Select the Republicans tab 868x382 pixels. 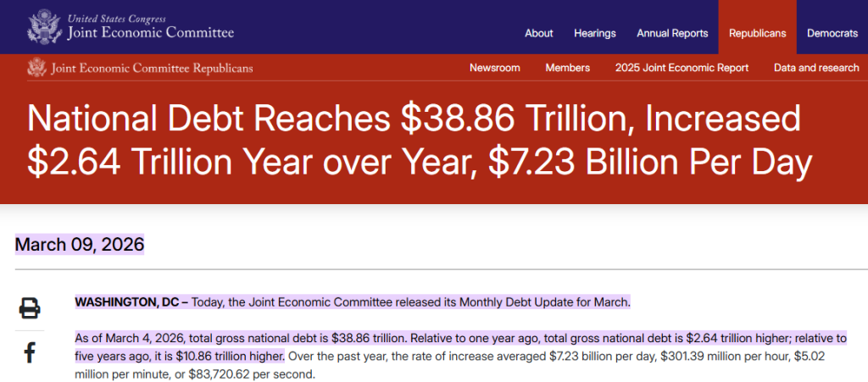757,27
